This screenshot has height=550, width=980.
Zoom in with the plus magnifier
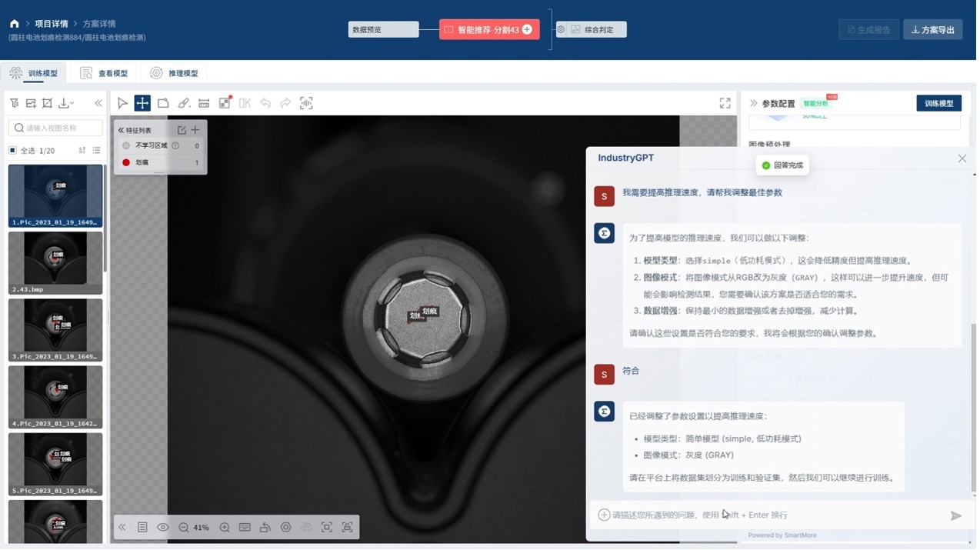click(225, 528)
